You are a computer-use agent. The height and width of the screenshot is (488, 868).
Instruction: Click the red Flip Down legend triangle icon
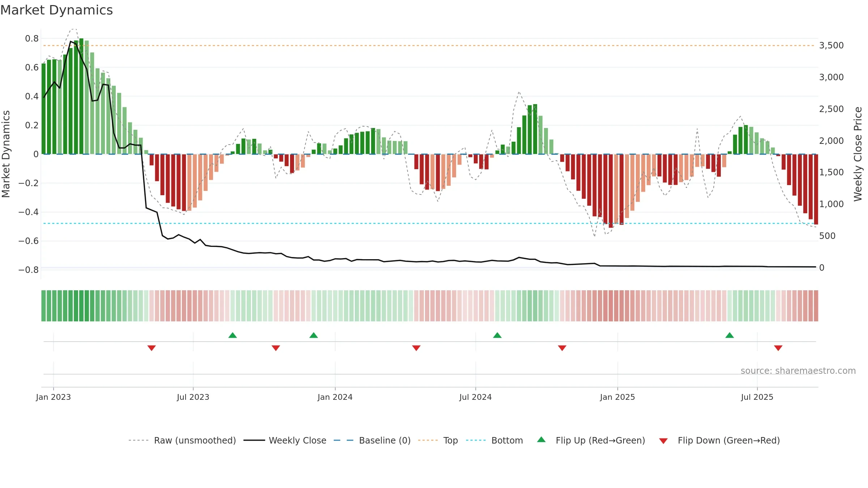tap(663, 441)
